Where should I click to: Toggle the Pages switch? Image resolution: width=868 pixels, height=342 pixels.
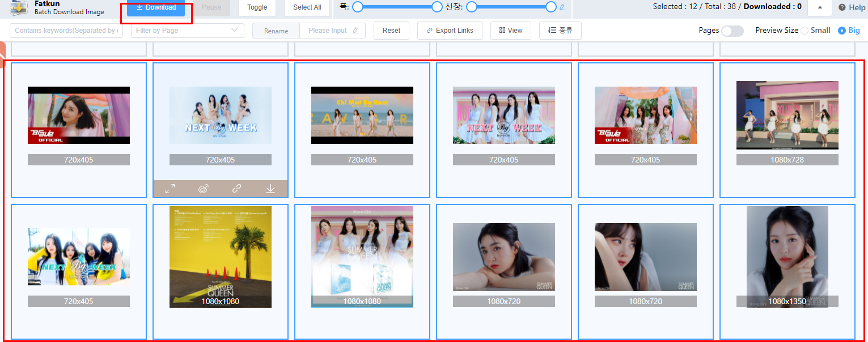(x=732, y=31)
